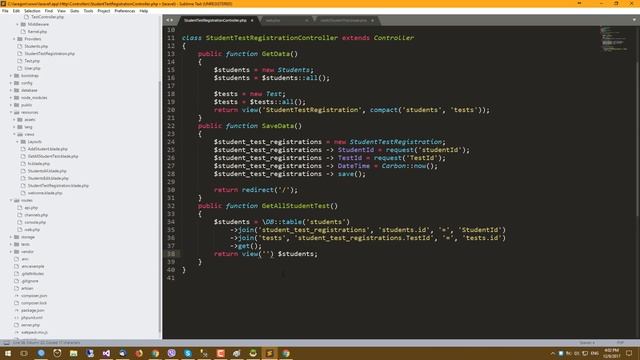Open the Tools menu
This screenshot has height=360, width=640.
click(88, 11)
